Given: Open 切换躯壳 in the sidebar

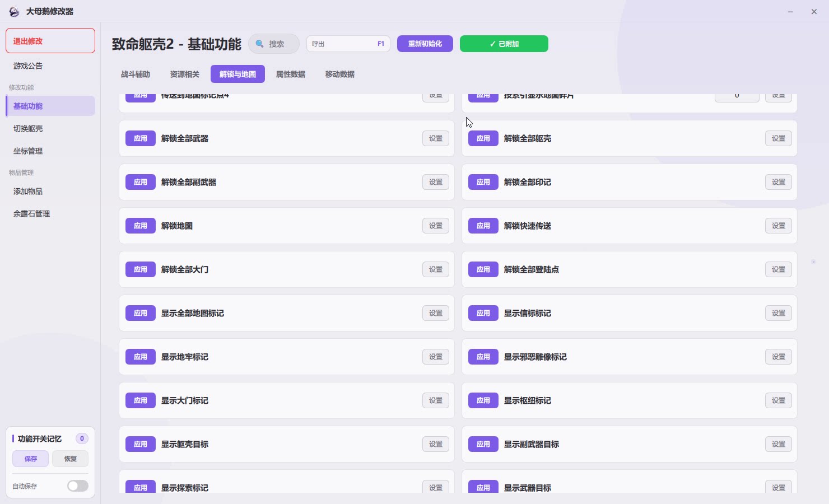Looking at the screenshot, I should (x=50, y=128).
